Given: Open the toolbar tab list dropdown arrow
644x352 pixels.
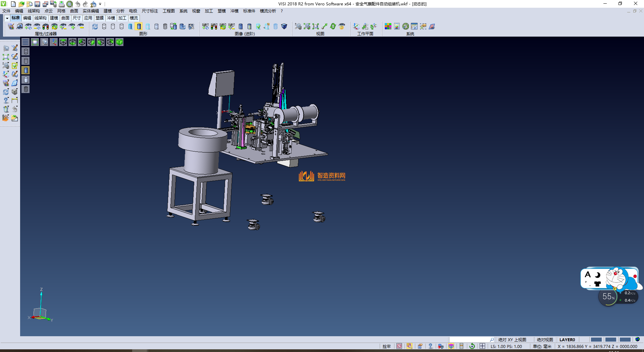Looking at the screenshot, I should [7, 18].
